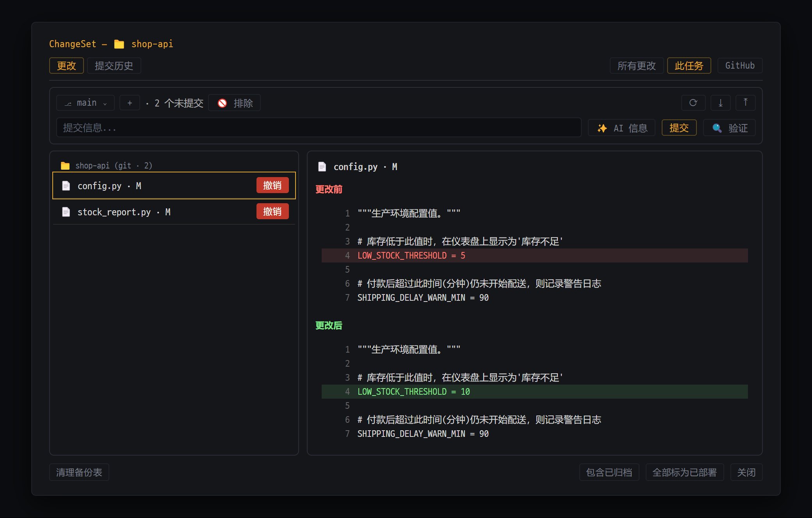Click the refresh icon button
The width and height of the screenshot is (812, 518).
tap(693, 103)
